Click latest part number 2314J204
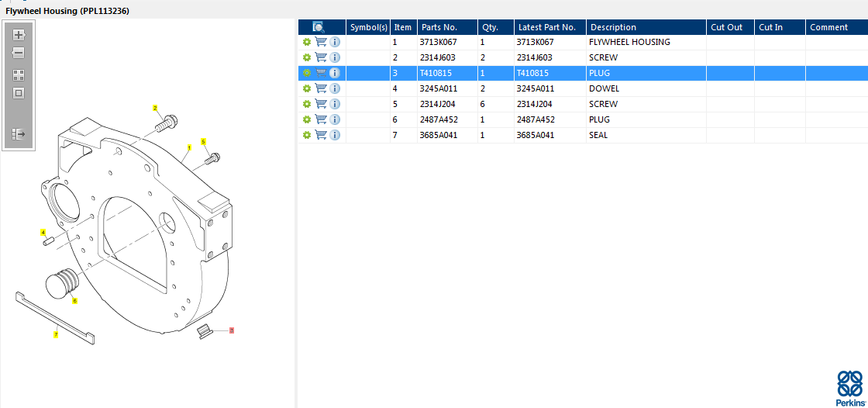868x408 pixels. coord(534,104)
